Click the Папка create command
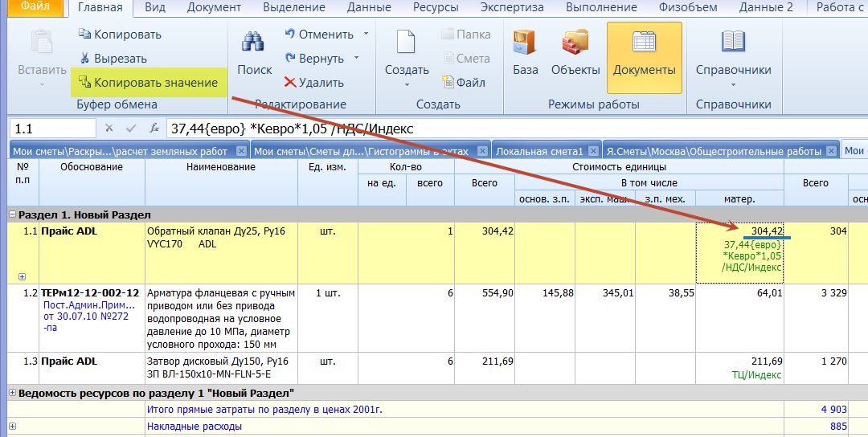The height and width of the screenshot is (437, 868). [x=466, y=35]
